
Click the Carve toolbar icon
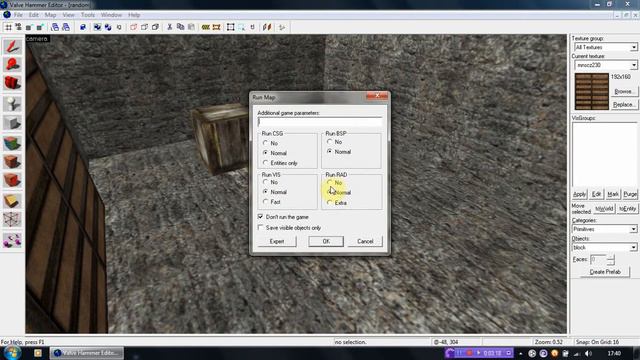83,27
